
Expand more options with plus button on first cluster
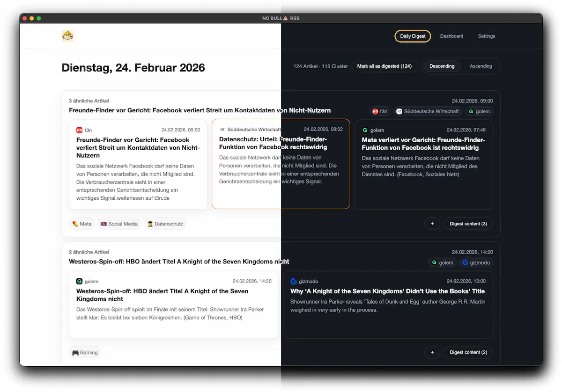[x=432, y=224]
